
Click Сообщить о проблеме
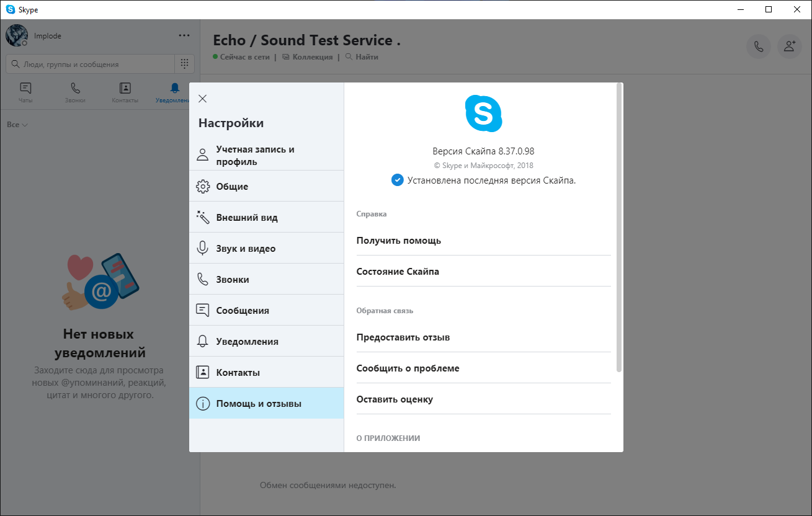[x=408, y=368]
